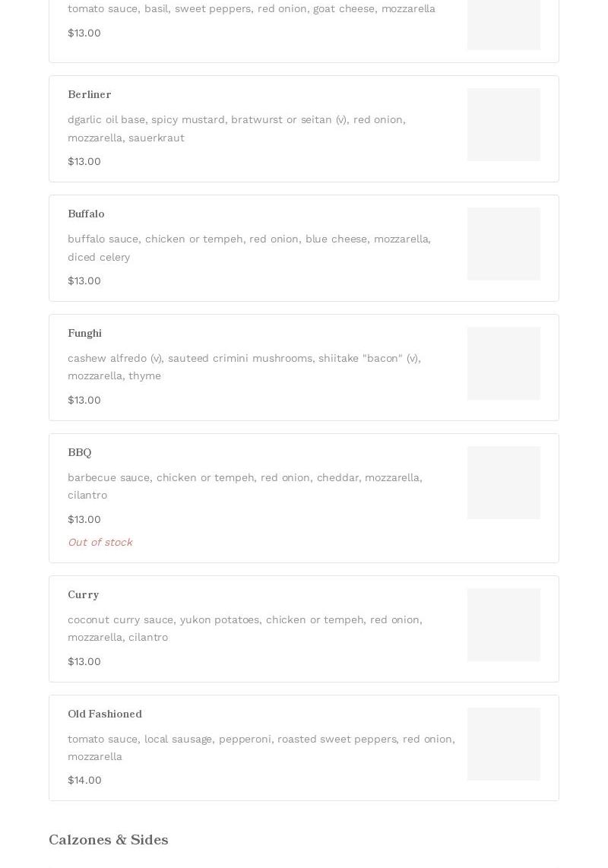Click the Buffalo description with diced celery

(x=249, y=248)
